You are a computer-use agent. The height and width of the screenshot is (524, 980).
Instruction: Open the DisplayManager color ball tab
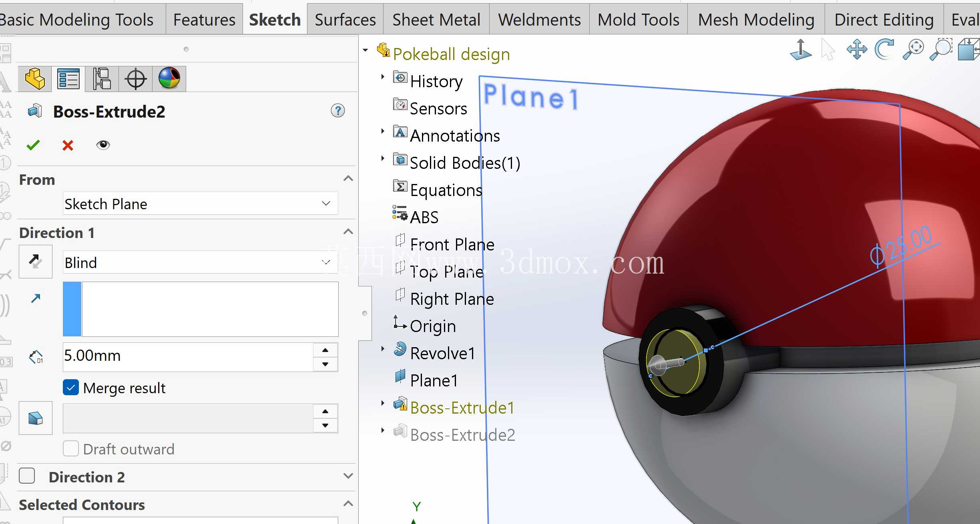tap(169, 79)
